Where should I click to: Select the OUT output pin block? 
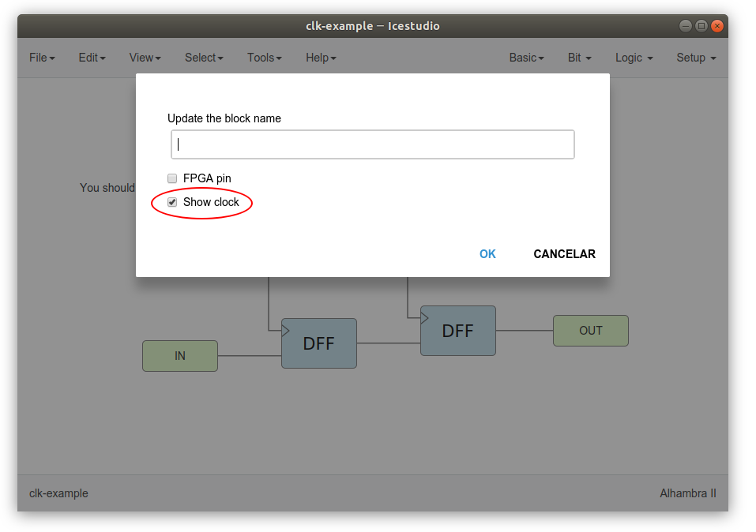590,330
